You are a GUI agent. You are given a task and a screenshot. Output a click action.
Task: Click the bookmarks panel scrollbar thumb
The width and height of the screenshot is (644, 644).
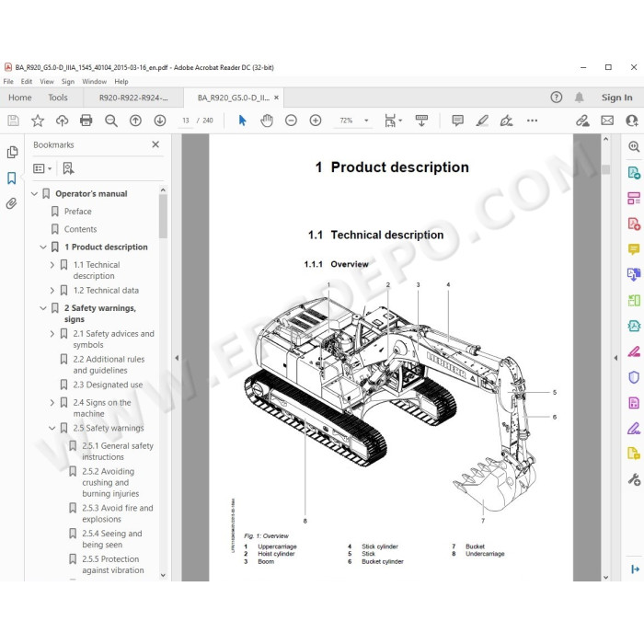tap(163, 215)
